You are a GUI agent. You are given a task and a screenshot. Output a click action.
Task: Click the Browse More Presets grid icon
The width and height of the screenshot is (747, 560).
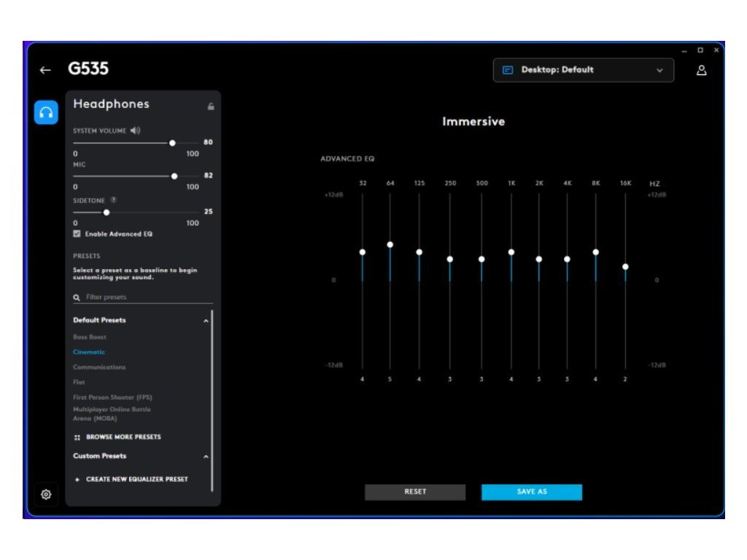[x=77, y=437]
